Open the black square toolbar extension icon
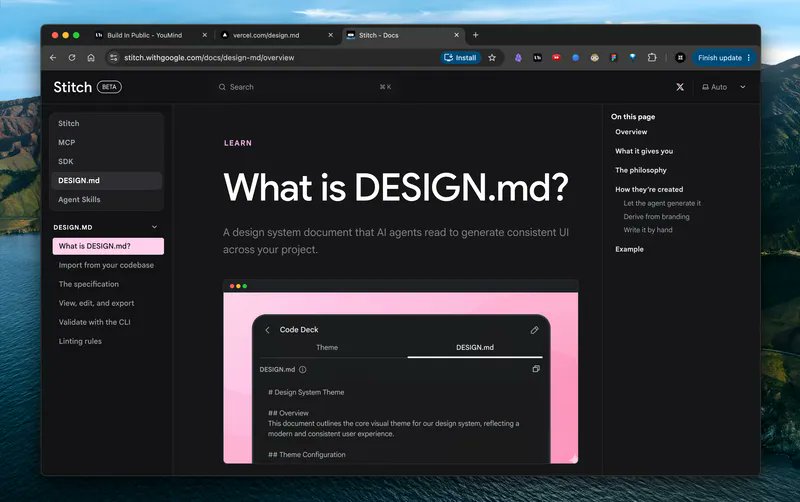Viewport: 800px width, 502px height. point(537,58)
